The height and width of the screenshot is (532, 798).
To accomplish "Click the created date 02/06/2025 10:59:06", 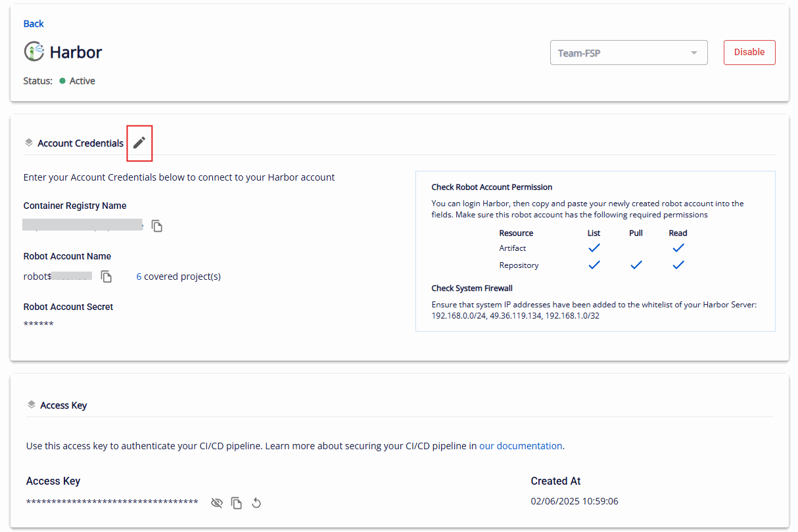I will pyautogui.click(x=575, y=501).
